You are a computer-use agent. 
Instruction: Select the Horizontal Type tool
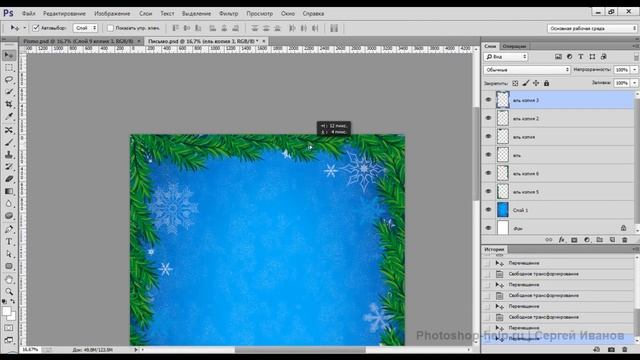[9, 241]
